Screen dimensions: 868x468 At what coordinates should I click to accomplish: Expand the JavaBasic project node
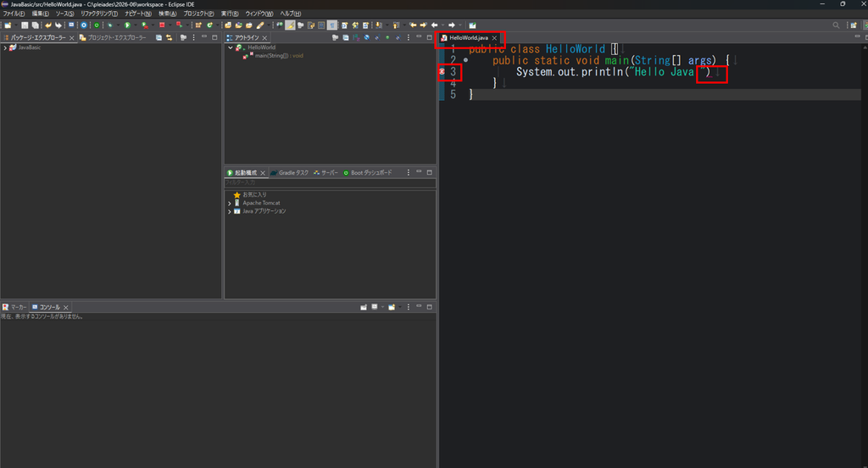5,47
